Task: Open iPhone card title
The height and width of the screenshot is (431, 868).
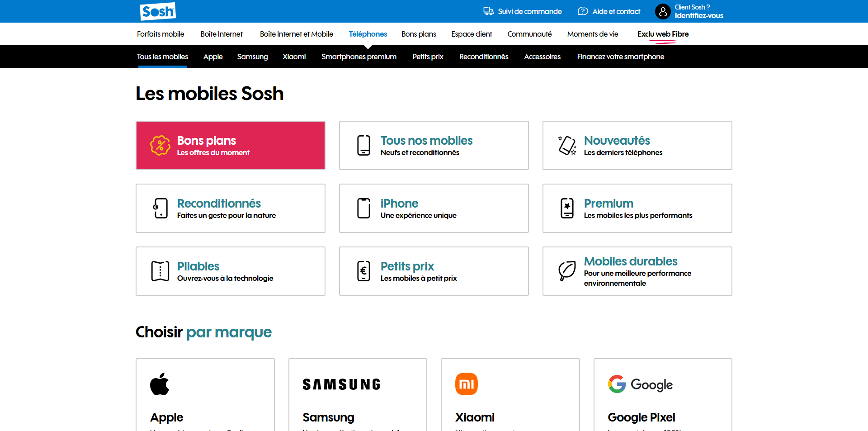Action: point(399,204)
